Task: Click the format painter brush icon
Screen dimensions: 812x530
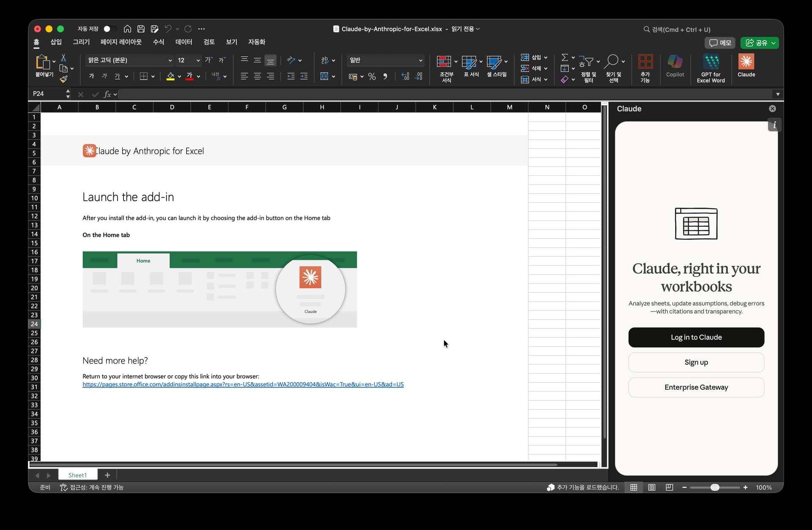Action: coord(63,79)
